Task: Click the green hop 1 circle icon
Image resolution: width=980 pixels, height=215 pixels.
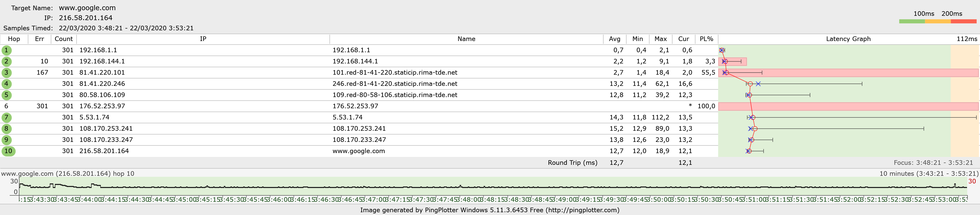Action: 6,50
